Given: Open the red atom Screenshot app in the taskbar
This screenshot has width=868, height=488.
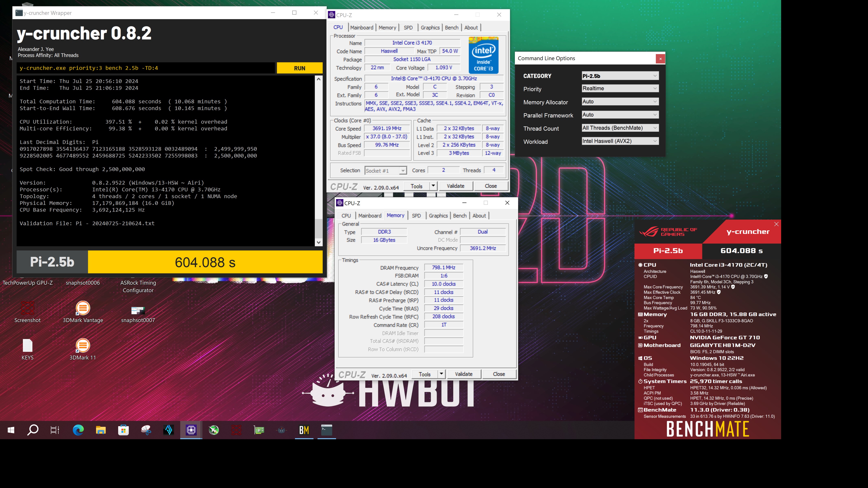Looking at the screenshot, I should (x=236, y=430).
